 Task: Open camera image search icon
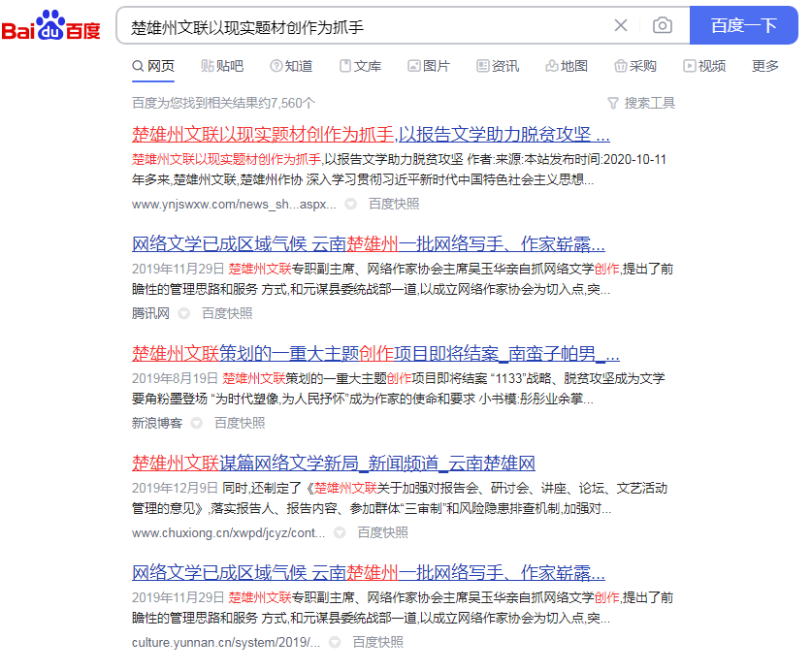pyautogui.click(x=662, y=25)
